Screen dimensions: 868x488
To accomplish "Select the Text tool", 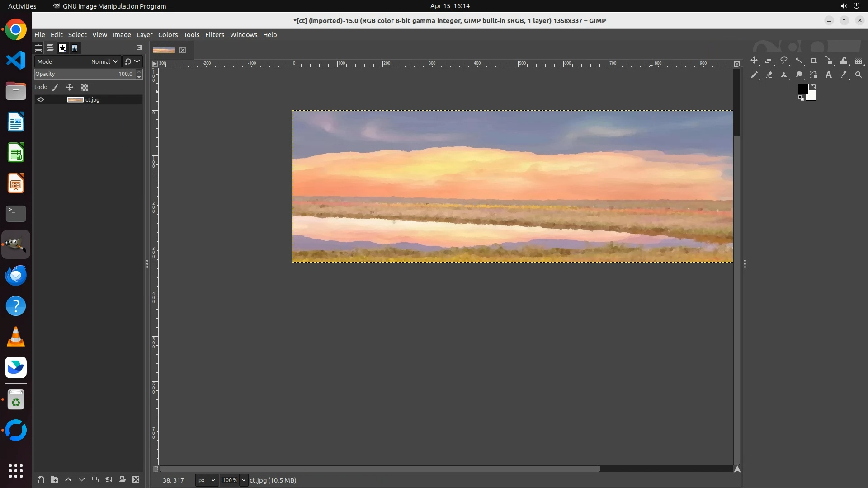I will 829,75.
